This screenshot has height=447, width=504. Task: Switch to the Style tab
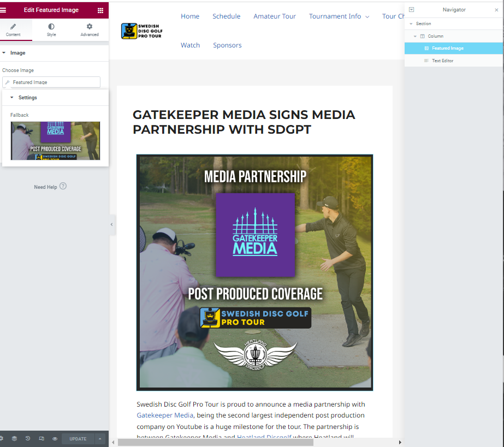point(51,30)
